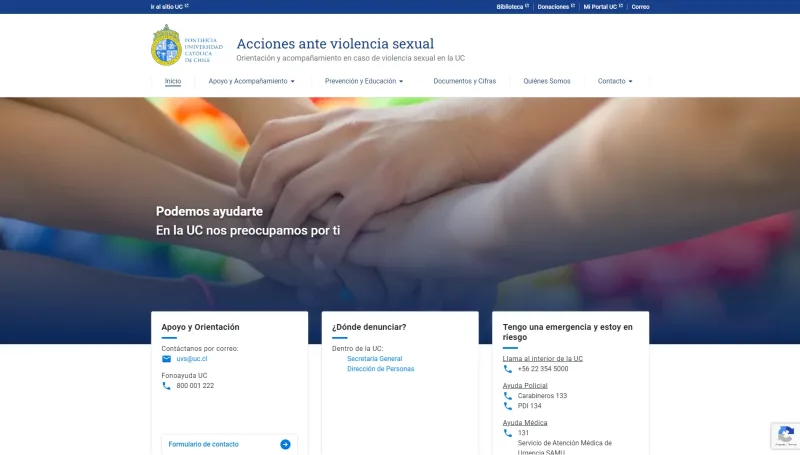The height and width of the screenshot is (455, 800).
Task: Expand the Contacto menu dropdown arrow
Action: 630,81
